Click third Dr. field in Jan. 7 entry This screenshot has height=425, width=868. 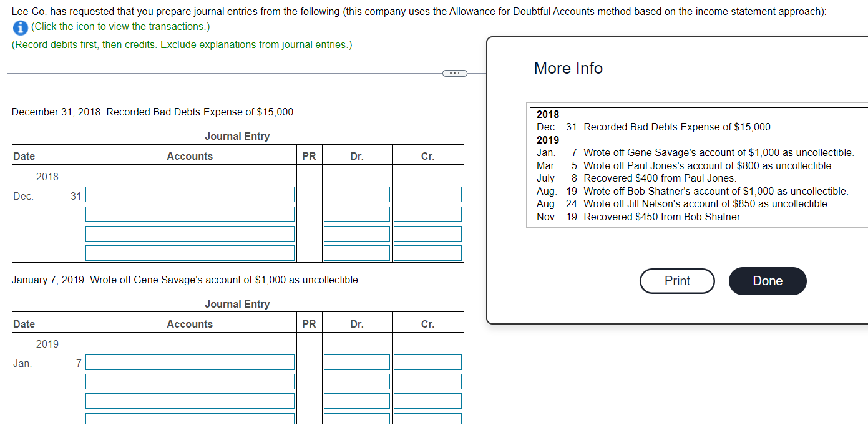tap(357, 401)
